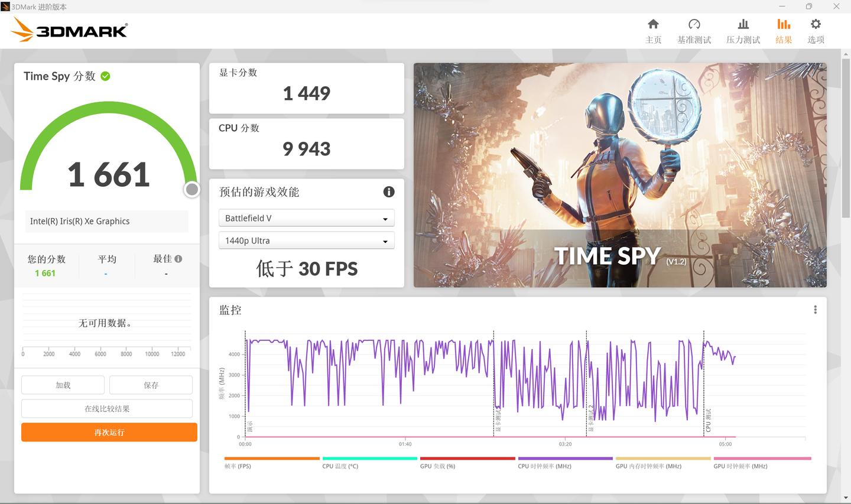This screenshot has height=504, width=851.
Task: Click the Home (主页) icon
Action: point(653,24)
